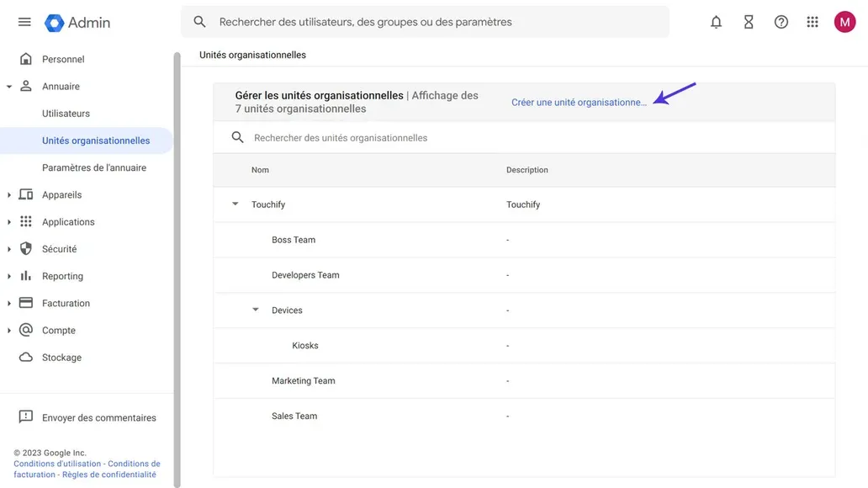Click the notifications bell icon
Viewport: 868px width, 488px height.
pyautogui.click(x=716, y=22)
